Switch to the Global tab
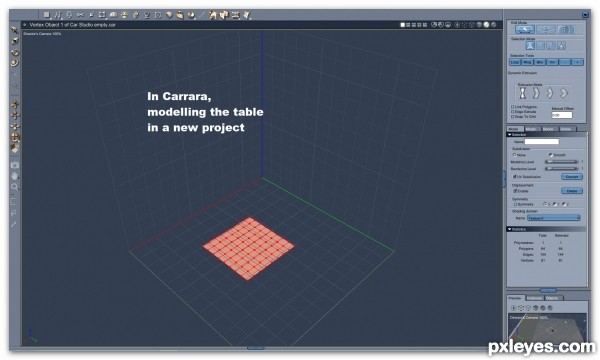The height and width of the screenshot is (360, 600). click(567, 129)
